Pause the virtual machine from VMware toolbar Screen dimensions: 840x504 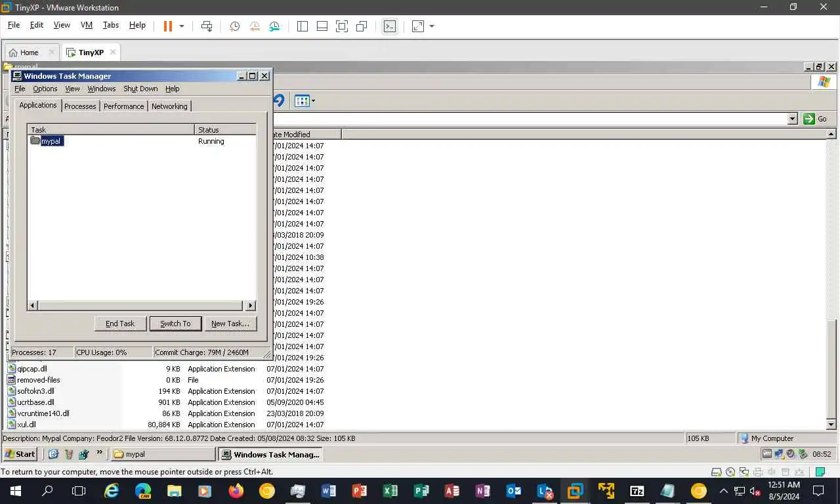(167, 26)
